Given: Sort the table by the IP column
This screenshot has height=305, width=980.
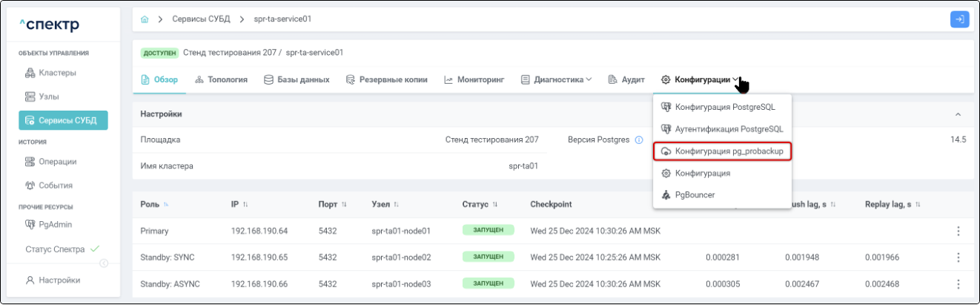Looking at the screenshot, I should 245,204.
